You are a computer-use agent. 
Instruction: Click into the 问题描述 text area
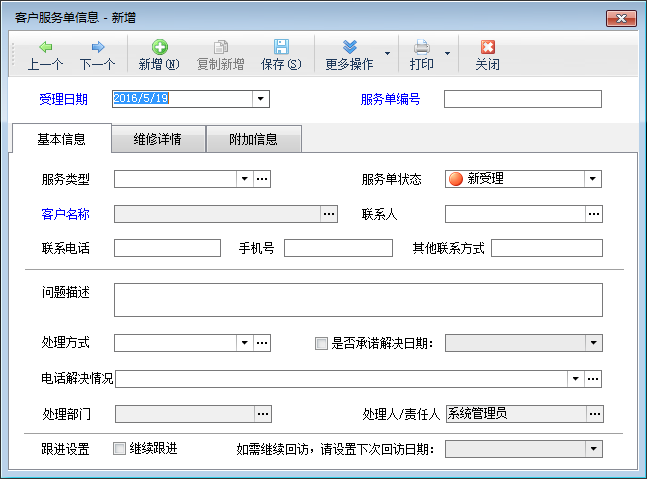coord(358,299)
